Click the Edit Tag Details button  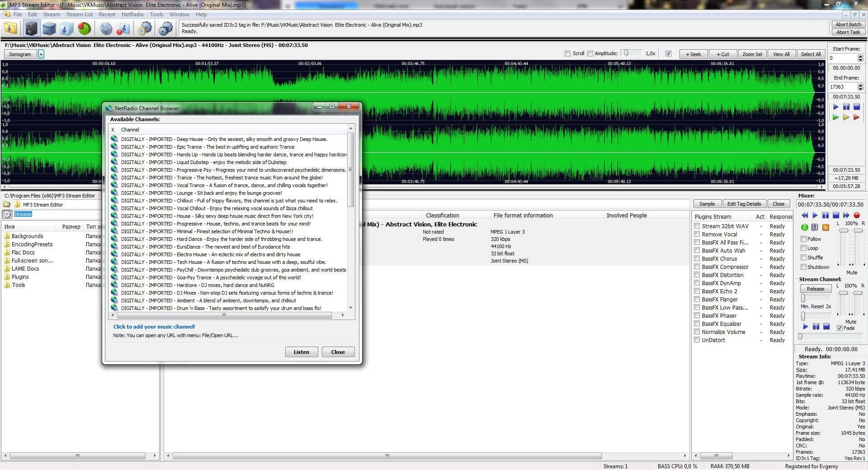(x=745, y=204)
